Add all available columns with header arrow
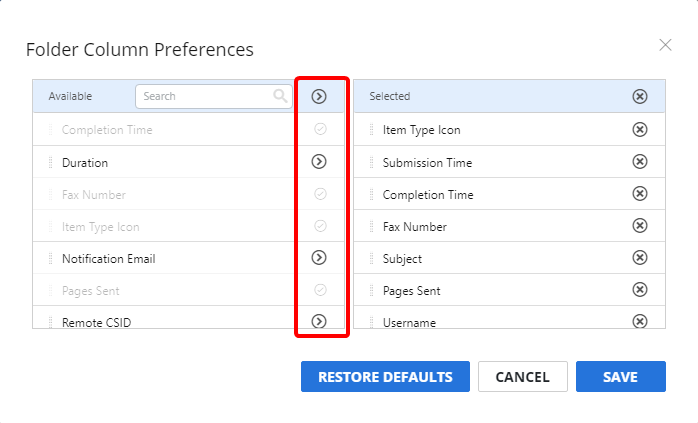 (319, 96)
